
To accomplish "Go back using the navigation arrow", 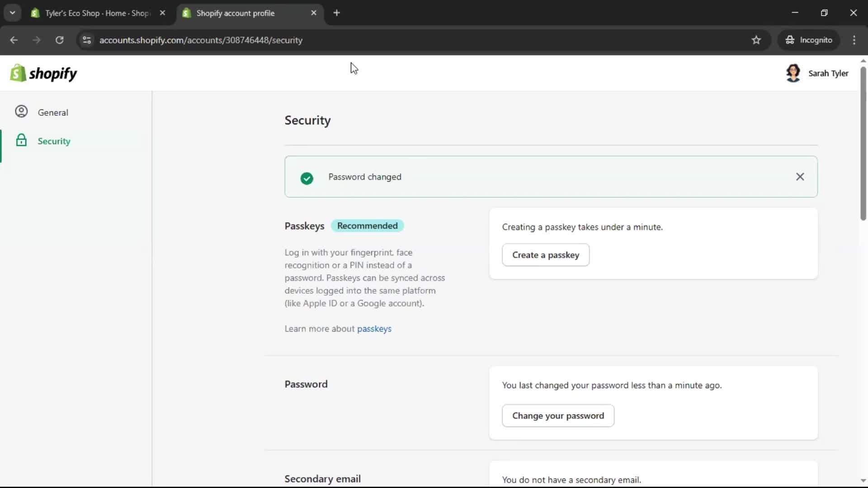I will coord(14,40).
